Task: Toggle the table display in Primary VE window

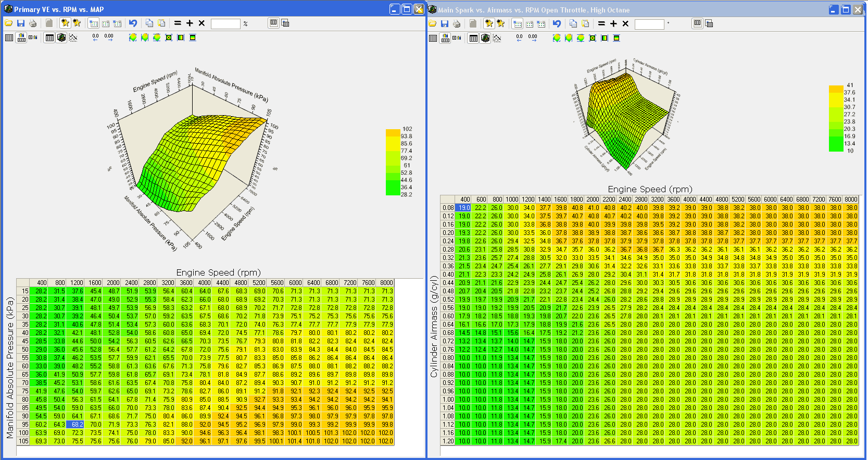Action: [x=49, y=38]
